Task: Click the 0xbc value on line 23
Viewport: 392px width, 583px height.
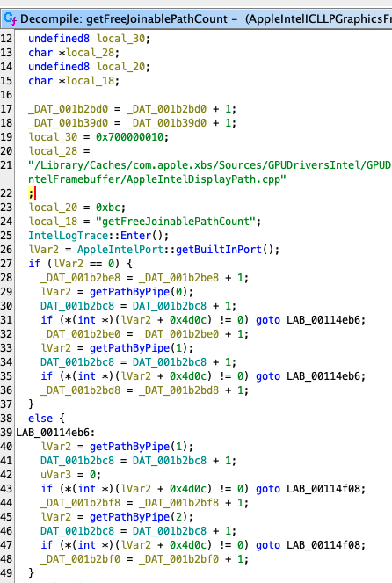Action: 108,208
